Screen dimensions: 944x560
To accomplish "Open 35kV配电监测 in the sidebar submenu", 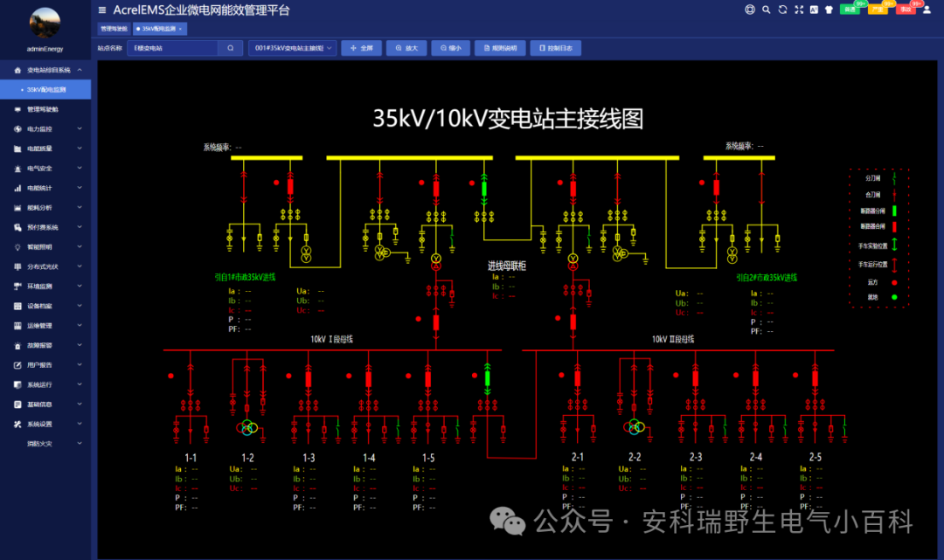I will click(45, 90).
